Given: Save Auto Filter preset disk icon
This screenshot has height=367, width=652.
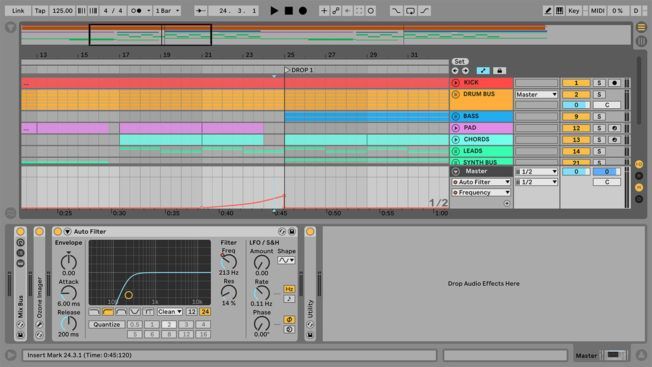Looking at the screenshot, I should click(292, 232).
